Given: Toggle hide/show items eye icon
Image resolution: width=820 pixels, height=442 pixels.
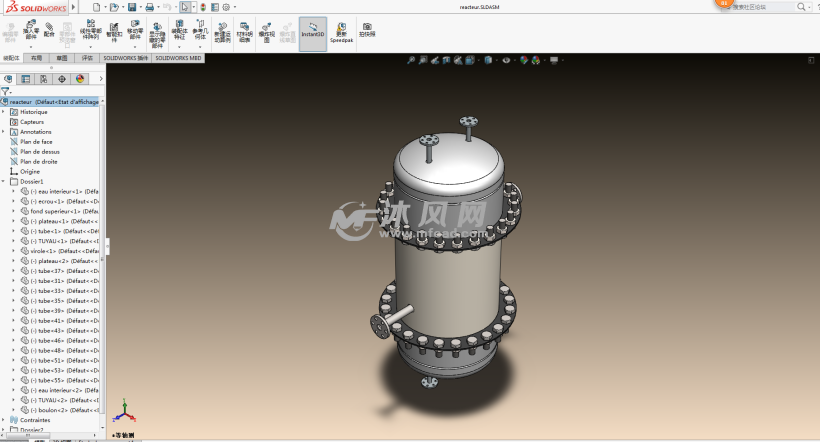Looking at the screenshot, I should (x=507, y=60).
